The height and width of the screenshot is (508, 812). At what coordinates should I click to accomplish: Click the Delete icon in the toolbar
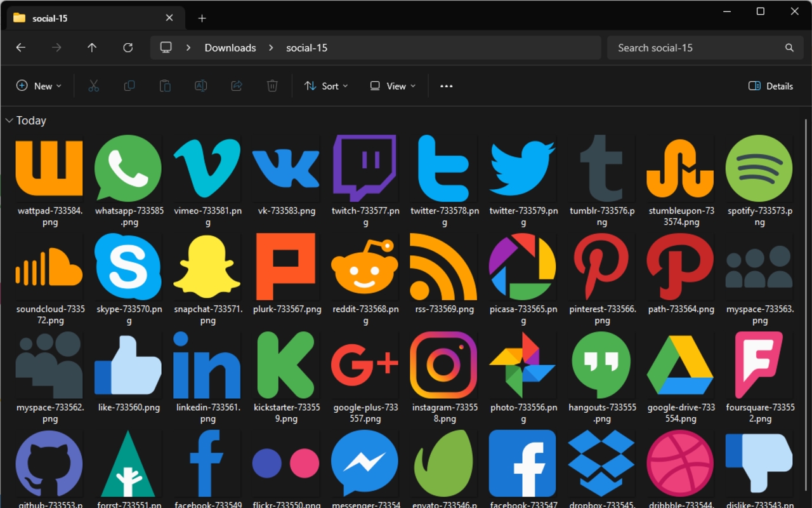(272, 85)
